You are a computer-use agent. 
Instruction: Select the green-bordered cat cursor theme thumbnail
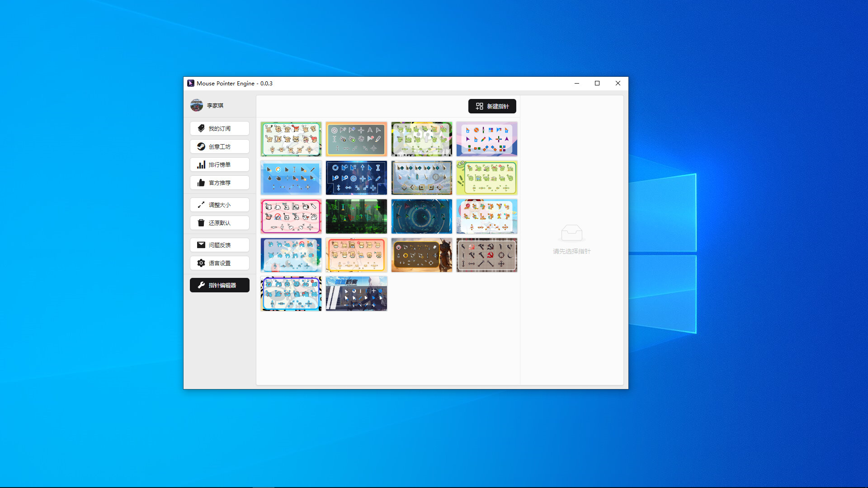(x=291, y=139)
